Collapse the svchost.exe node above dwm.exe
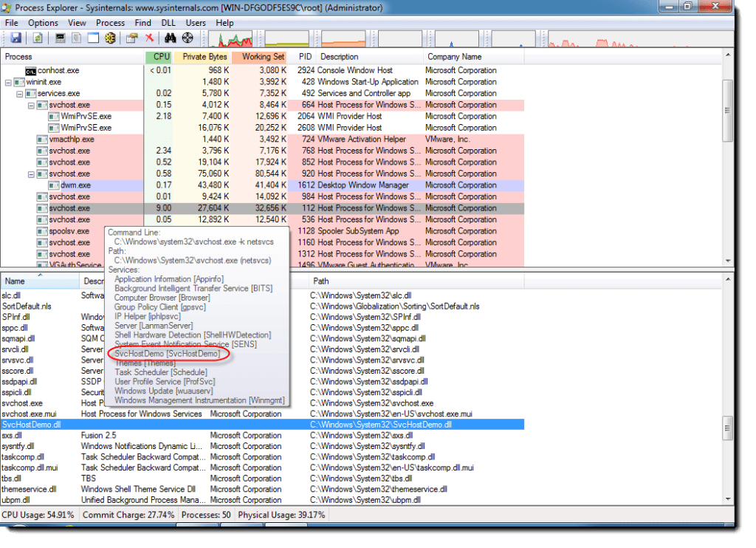Viewport: 756px width, 548px height. coord(32,174)
